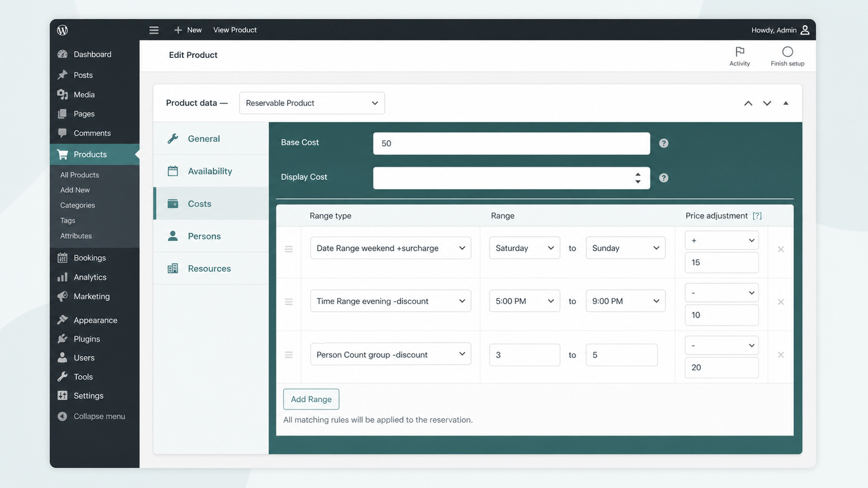Open the 9:00 PM end time dropdown
The width and height of the screenshot is (868, 488).
626,301
